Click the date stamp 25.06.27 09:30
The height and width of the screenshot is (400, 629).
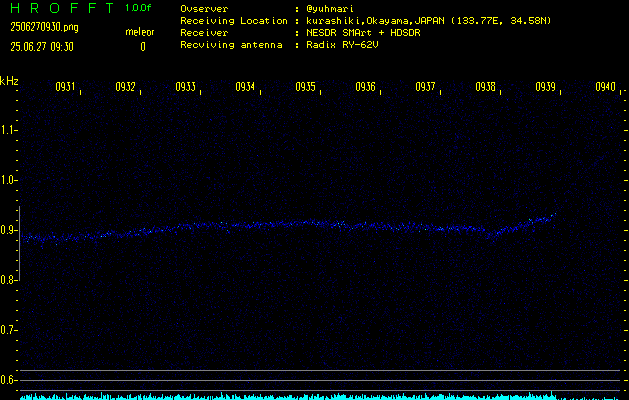[x=42, y=47]
